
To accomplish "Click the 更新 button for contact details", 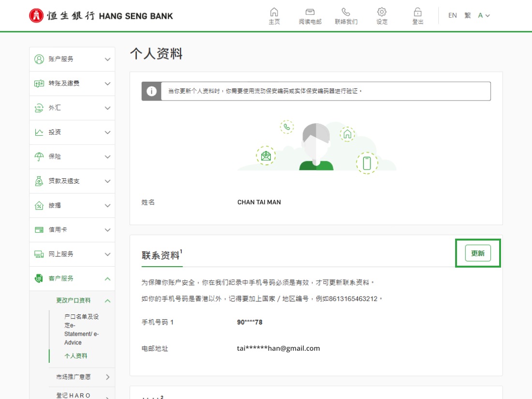I will pyautogui.click(x=478, y=254).
